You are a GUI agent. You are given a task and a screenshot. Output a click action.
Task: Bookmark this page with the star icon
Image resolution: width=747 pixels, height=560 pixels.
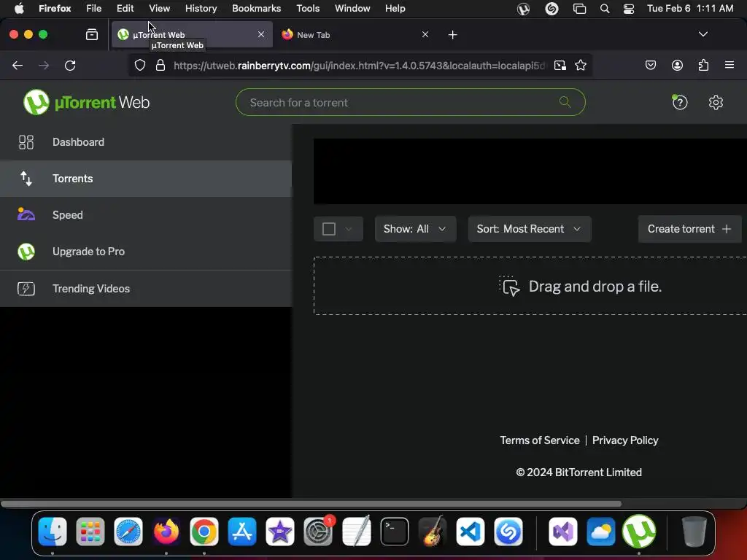coord(580,65)
